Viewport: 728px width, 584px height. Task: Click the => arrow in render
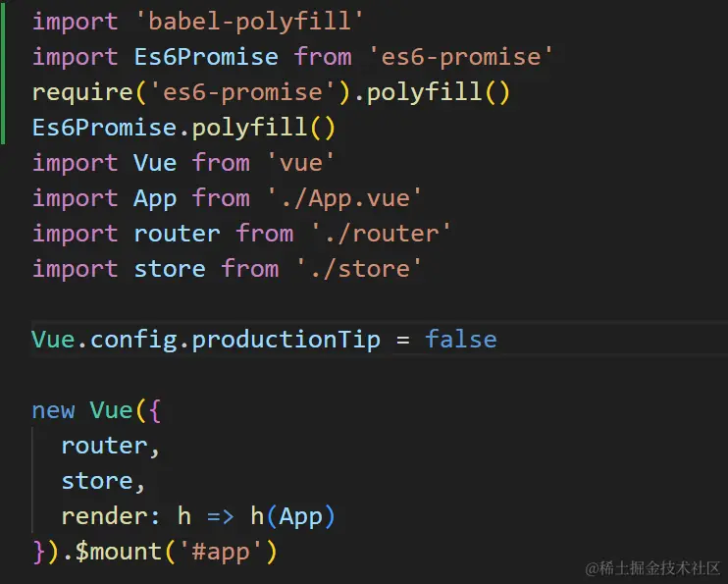click(221, 516)
